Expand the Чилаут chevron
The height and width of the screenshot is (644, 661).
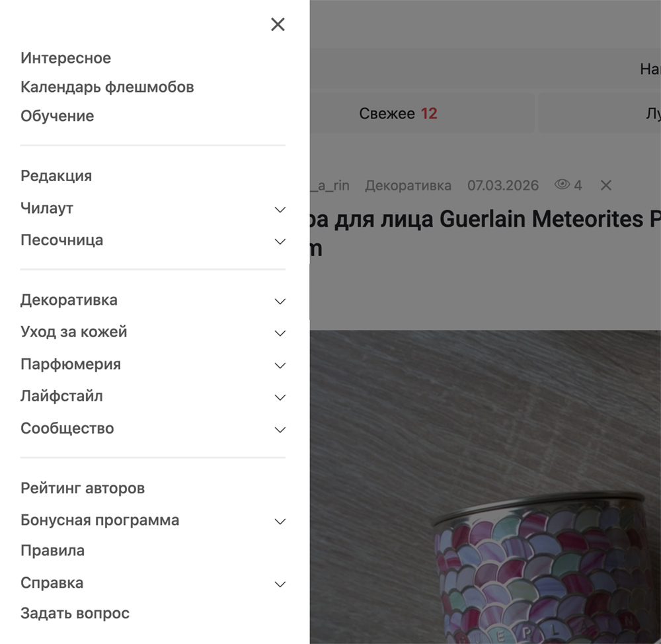(280, 210)
